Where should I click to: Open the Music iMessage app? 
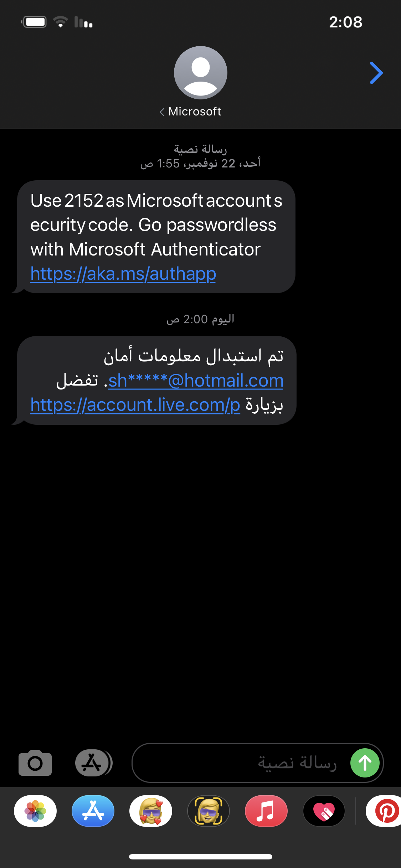[266, 811]
